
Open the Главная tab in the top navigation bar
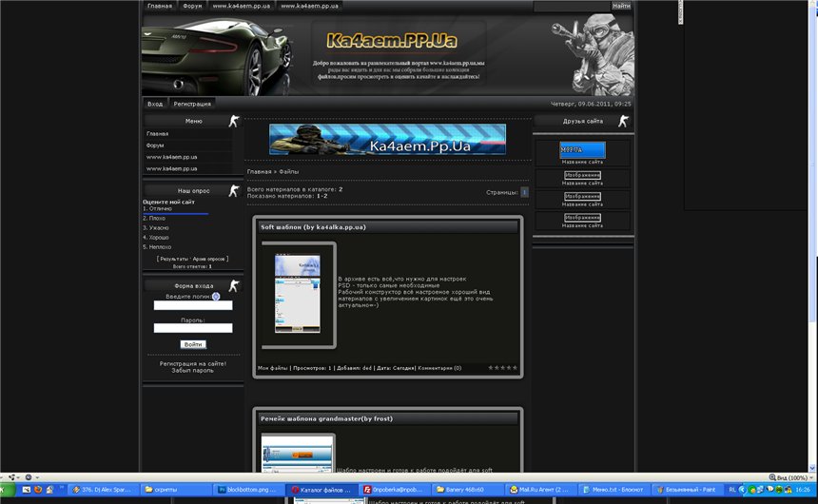click(x=160, y=6)
